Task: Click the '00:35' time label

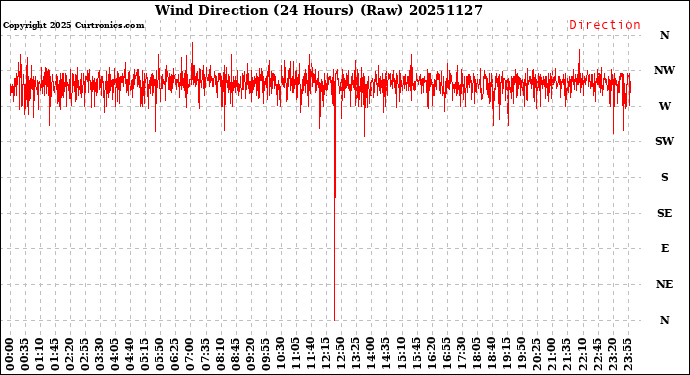Action: (x=25, y=355)
